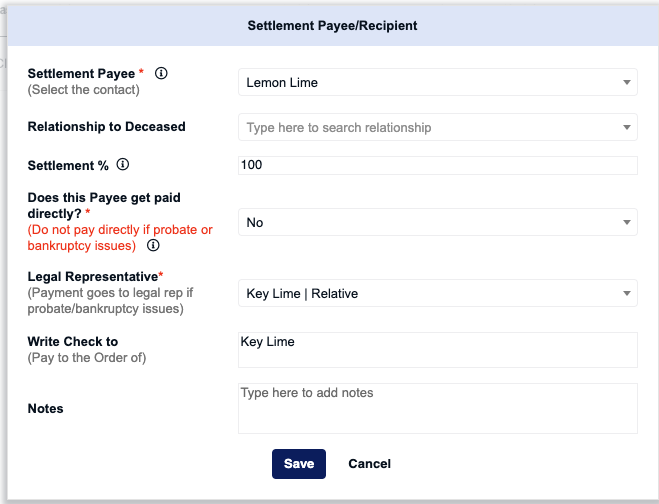Open the paid directly dropdown set to No
This screenshot has width=659, height=504.
(x=438, y=222)
